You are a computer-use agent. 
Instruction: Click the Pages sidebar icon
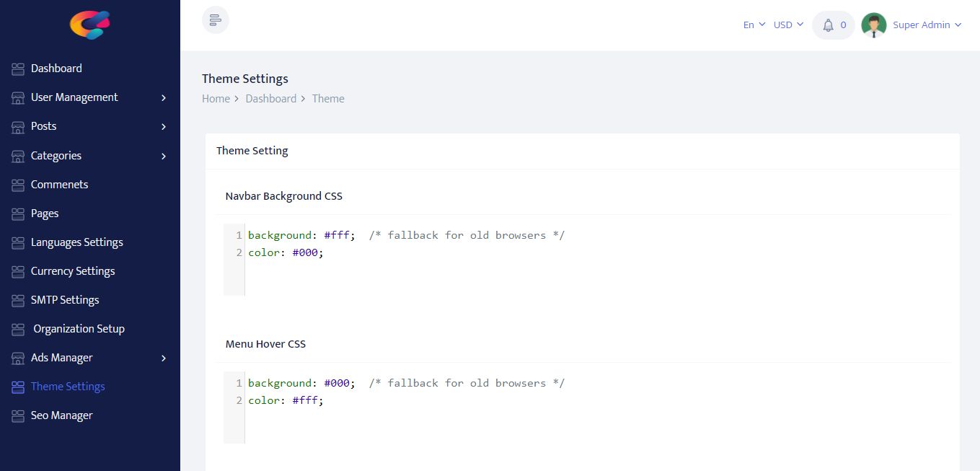18,214
